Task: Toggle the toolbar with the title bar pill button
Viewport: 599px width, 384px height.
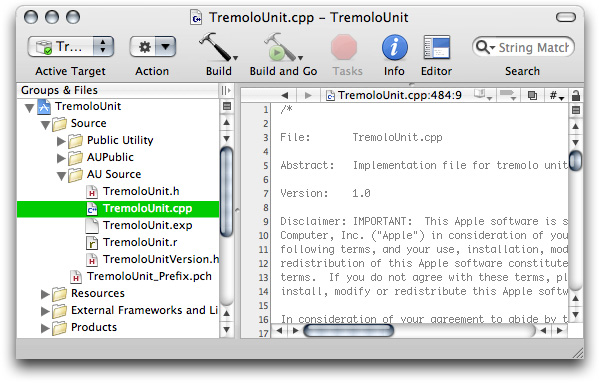Action: [565, 17]
